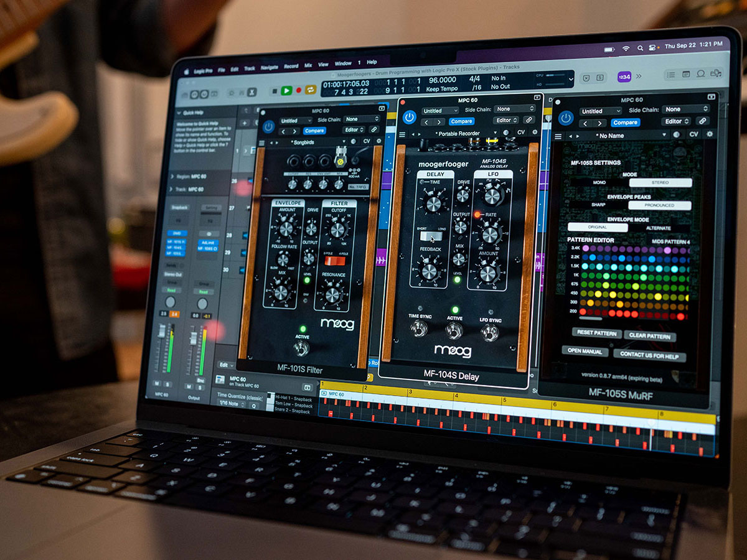Click RESET PATTERN button
Viewport: 747px width, 560px height.
[596, 334]
